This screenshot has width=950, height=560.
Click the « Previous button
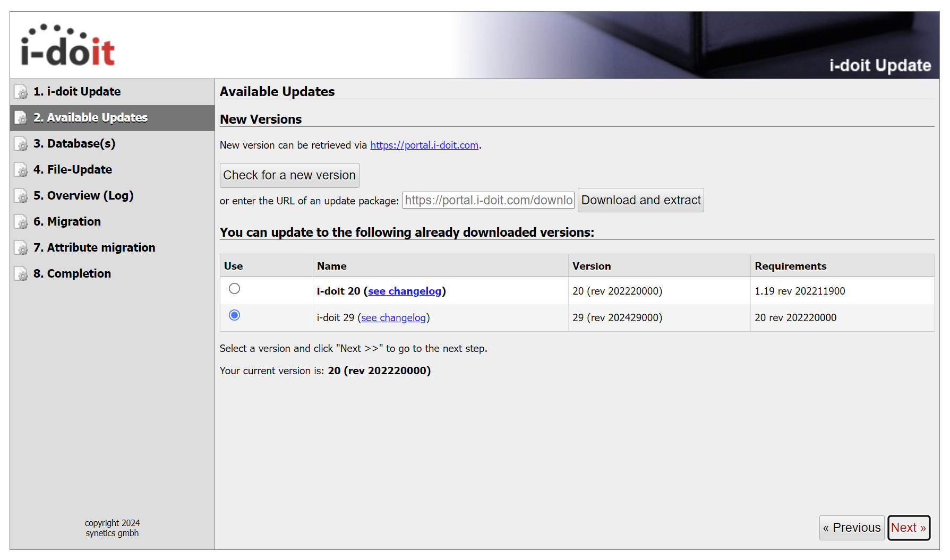(852, 528)
